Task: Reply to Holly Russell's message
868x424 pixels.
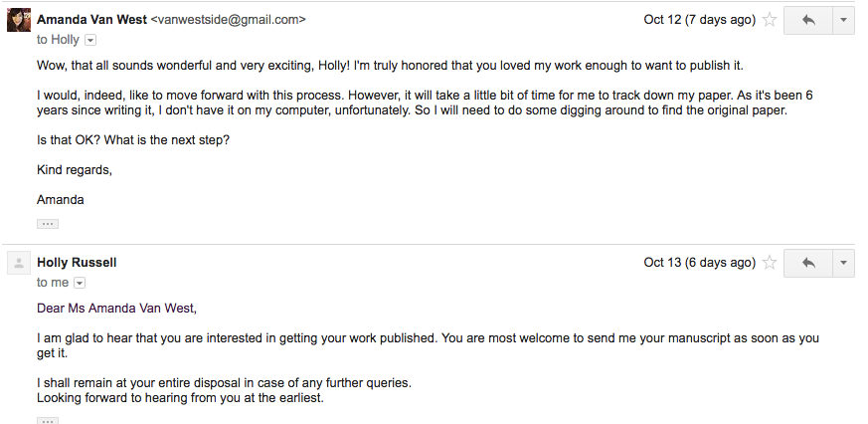Action: (x=807, y=263)
